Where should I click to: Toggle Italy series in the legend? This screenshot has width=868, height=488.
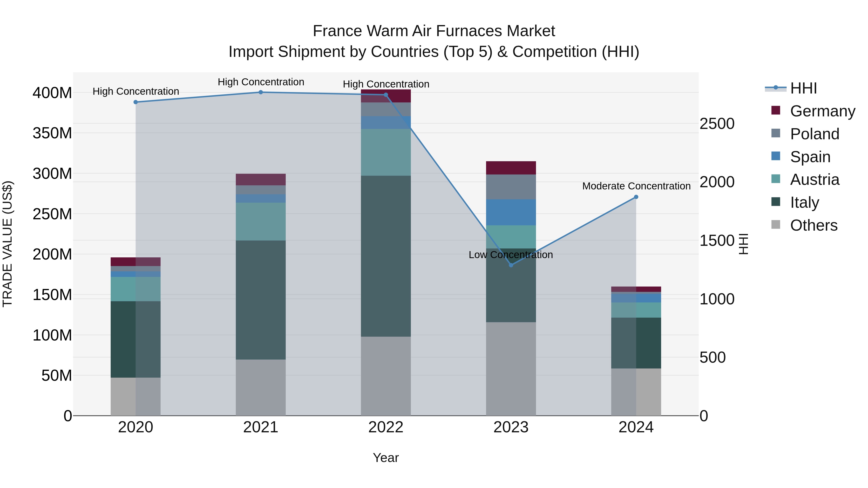(795, 202)
